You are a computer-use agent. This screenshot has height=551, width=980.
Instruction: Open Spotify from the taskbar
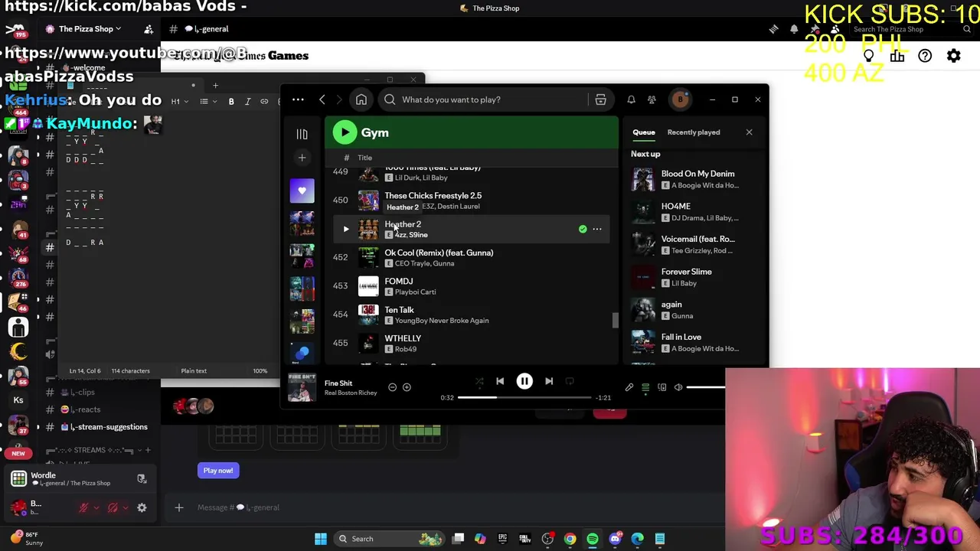593,539
